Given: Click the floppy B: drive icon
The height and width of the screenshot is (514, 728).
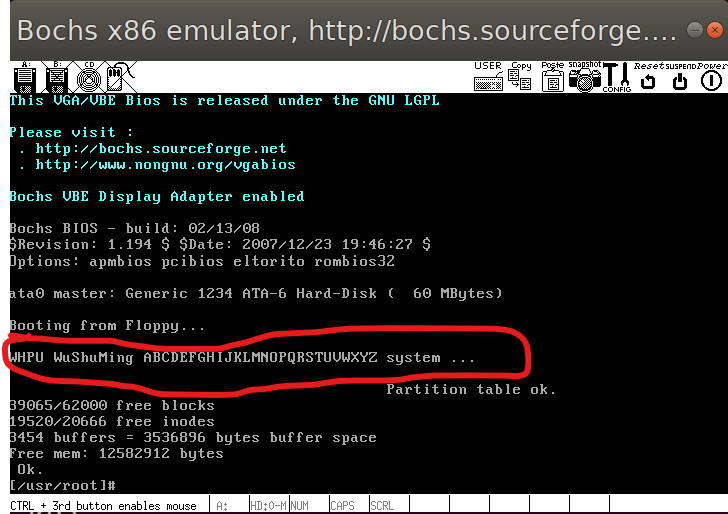Looking at the screenshot, I should 57,77.
